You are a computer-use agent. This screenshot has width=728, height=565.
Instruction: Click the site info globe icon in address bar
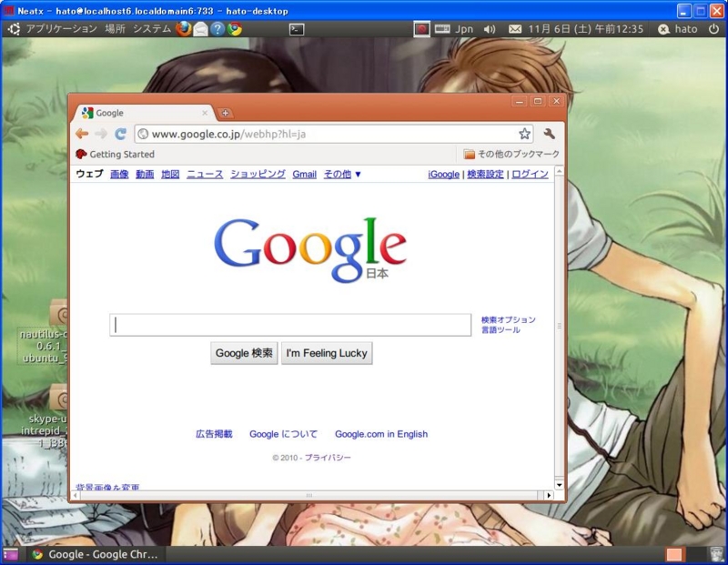click(143, 134)
